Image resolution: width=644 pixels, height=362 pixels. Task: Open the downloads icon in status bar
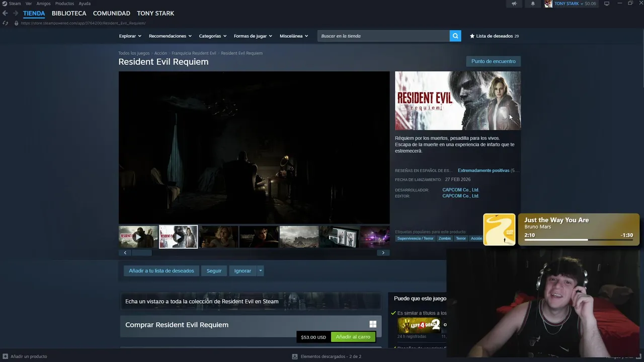[295, 356]
